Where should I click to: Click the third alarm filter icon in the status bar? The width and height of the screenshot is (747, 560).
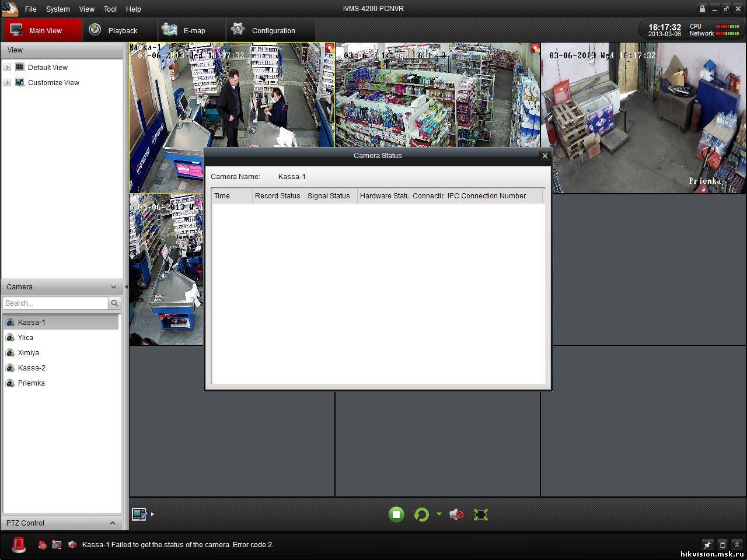(72, 545)
